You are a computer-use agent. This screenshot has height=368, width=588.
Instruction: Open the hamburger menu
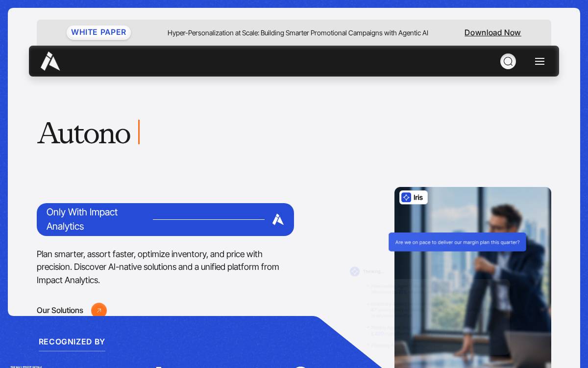coord(539,61)
